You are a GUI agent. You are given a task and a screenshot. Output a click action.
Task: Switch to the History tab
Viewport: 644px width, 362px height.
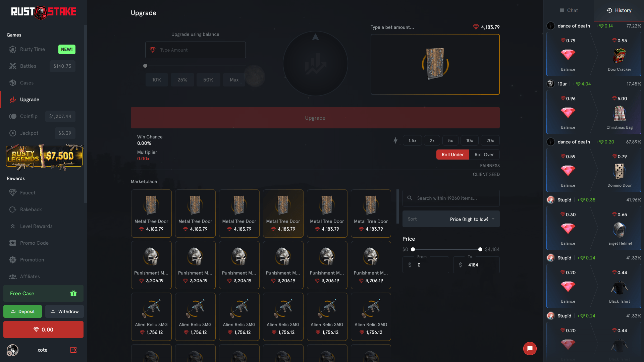pos(619,10)
